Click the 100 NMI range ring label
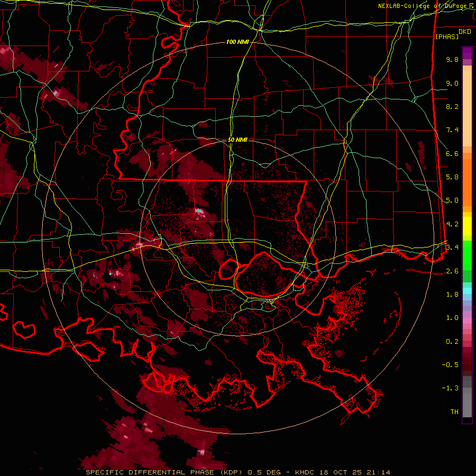 click(x=237, y=42)
